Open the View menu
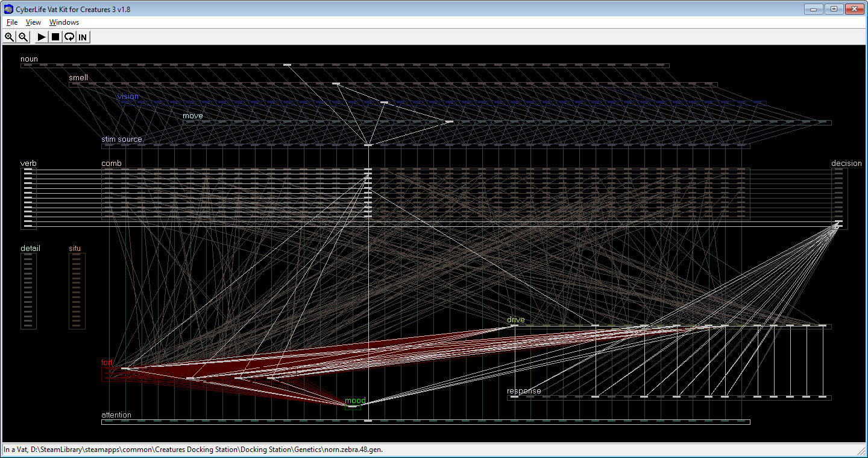Image resolution: width=868 pixels, height=458 pixels. point(33,22)
